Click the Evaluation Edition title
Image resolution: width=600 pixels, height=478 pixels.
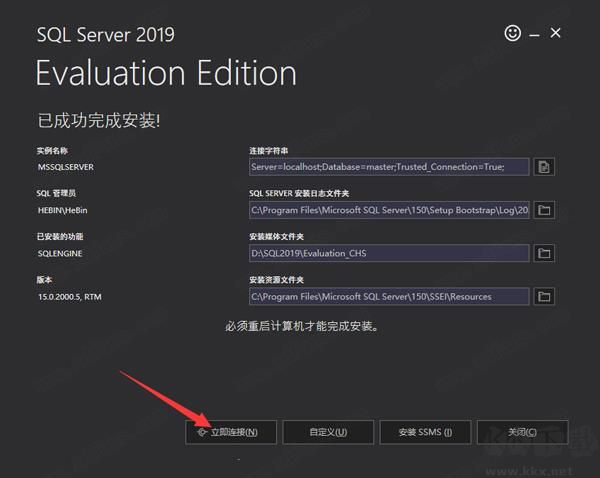166,73
